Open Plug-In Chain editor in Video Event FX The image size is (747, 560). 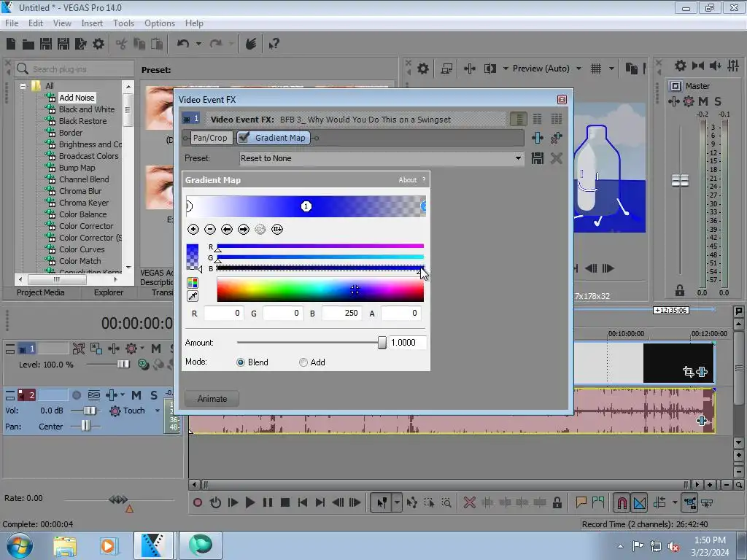[538, 138]
